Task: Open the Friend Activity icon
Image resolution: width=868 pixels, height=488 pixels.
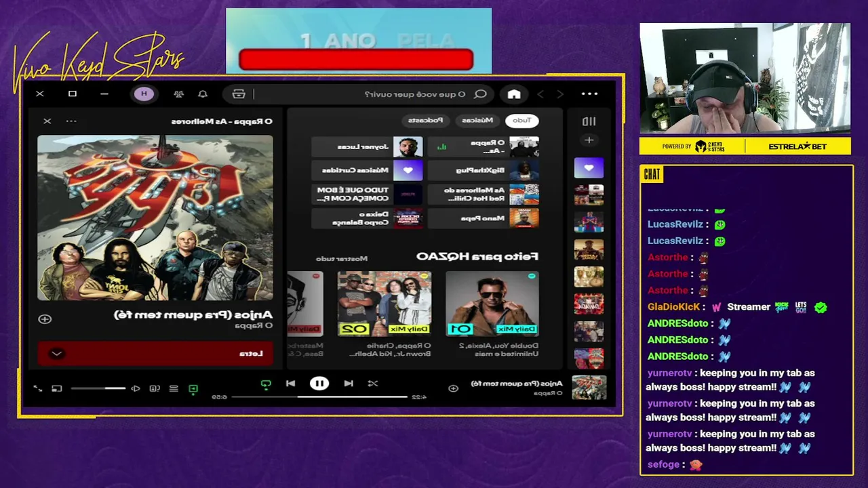Action: 178,94
